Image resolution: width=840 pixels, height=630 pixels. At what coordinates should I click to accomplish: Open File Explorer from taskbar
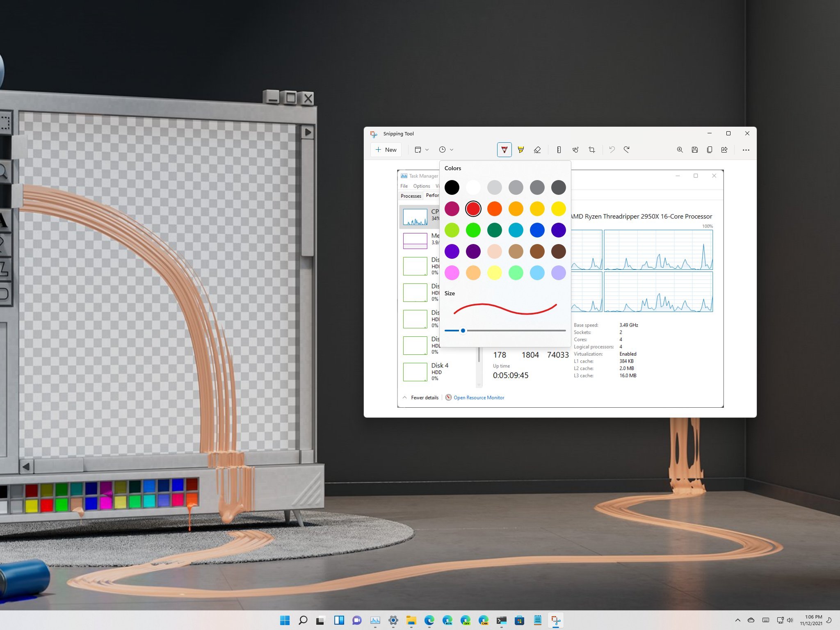click(x=411, y=620)
